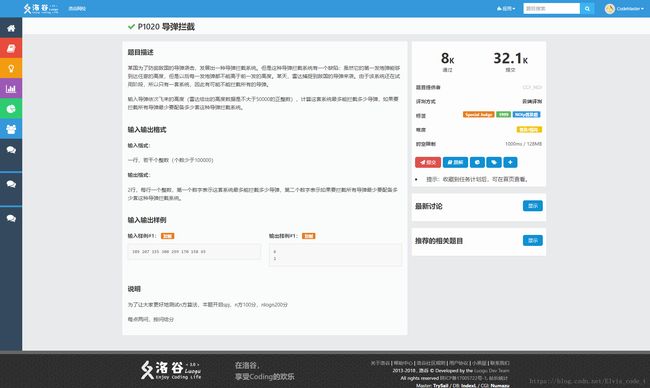Click the 帮助中心 footer link
This screenshot has height=388, width=650.
[x=403, y=363]
